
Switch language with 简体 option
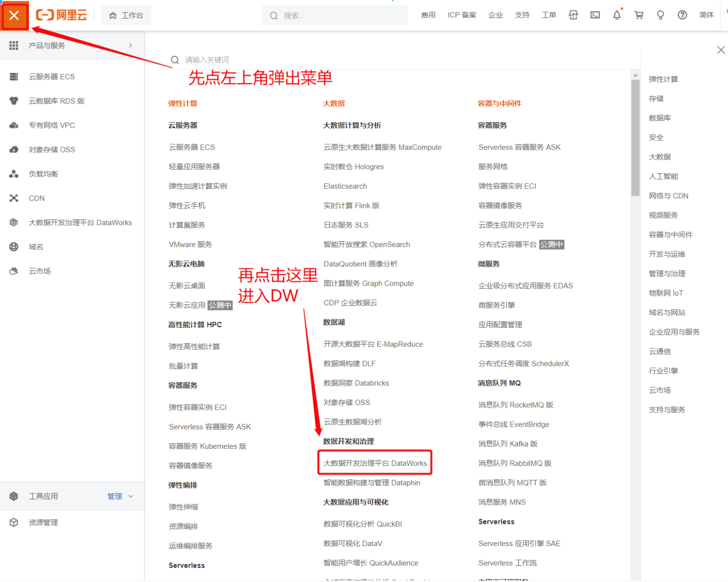click(x=706, y=15)
